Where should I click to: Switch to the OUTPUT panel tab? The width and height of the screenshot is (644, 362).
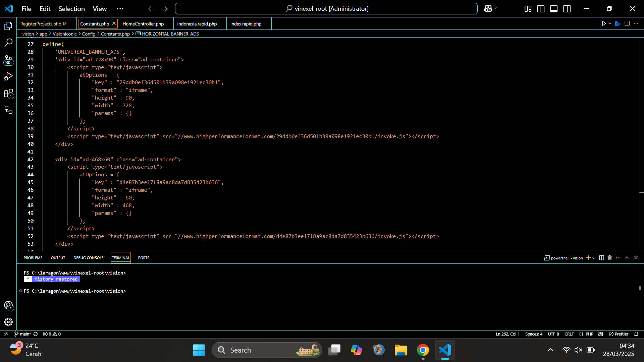[x=58, y=258]
